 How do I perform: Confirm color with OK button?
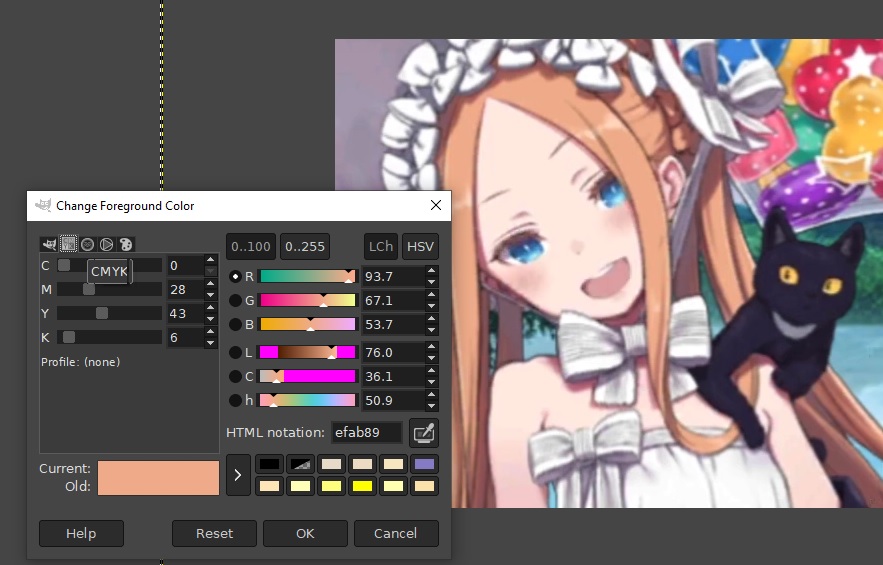tap(305, 533)
